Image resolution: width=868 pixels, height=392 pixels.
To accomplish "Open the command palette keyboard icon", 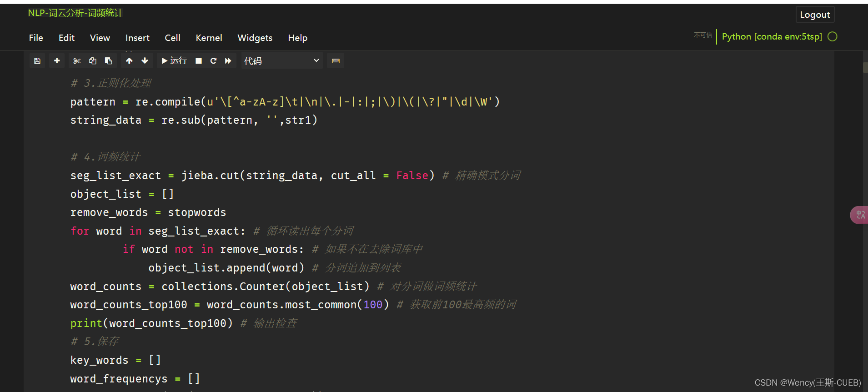I will (336, 60).
